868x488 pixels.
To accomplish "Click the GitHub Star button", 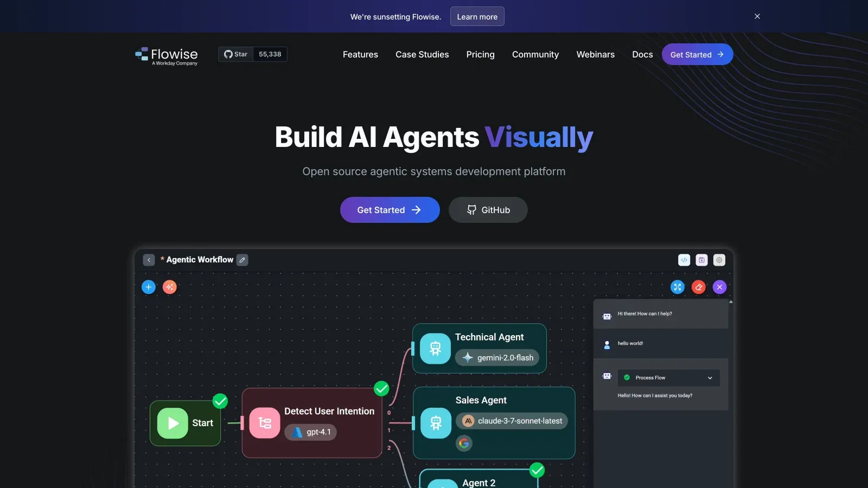I will [x=236, y=54].
